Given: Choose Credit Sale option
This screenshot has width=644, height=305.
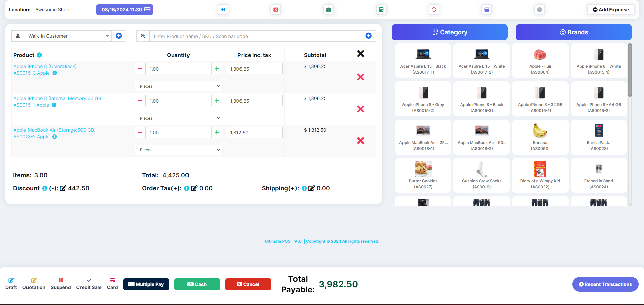Looking at the screenshot, I should click(x=89, y=284).
